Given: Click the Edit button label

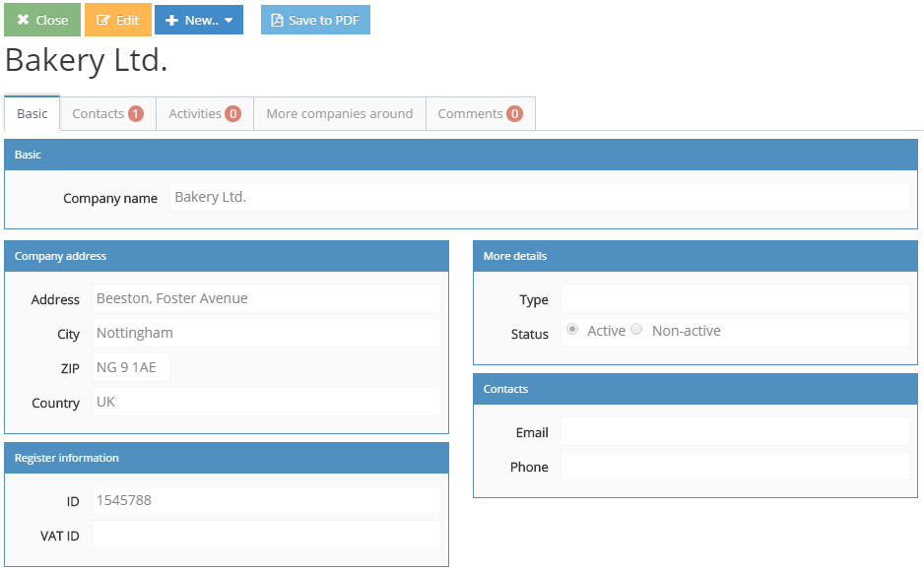Looking at the screenshot, I should tap(127, 20).
